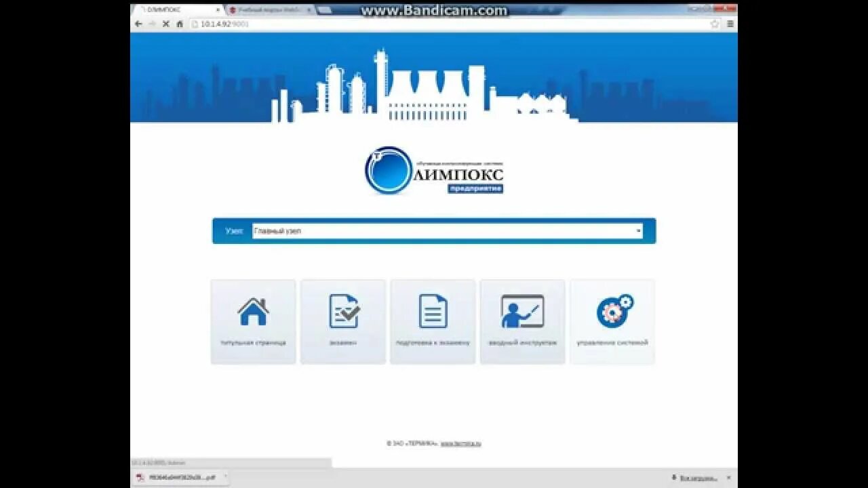Screen dimensions: 868x488
Task: Close the second browser tab
Action: click(x=310, y=10)
